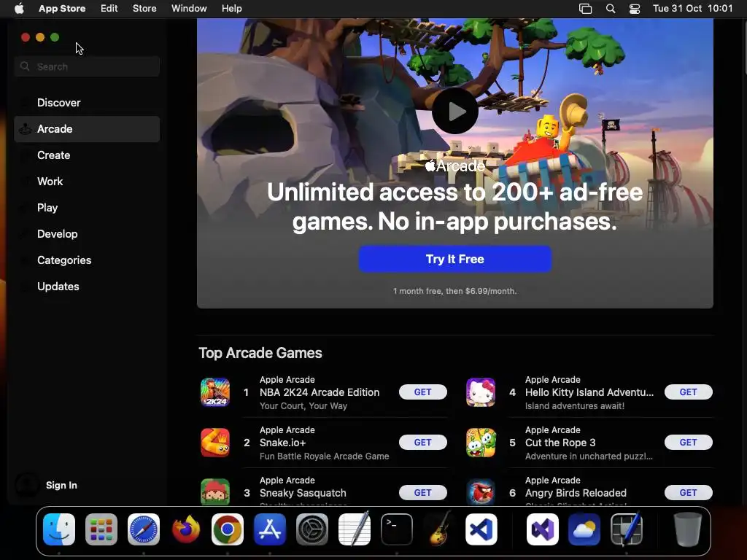Select Play in the sidebar
This screenshot has height=560, width=747.
click(88, 208)
